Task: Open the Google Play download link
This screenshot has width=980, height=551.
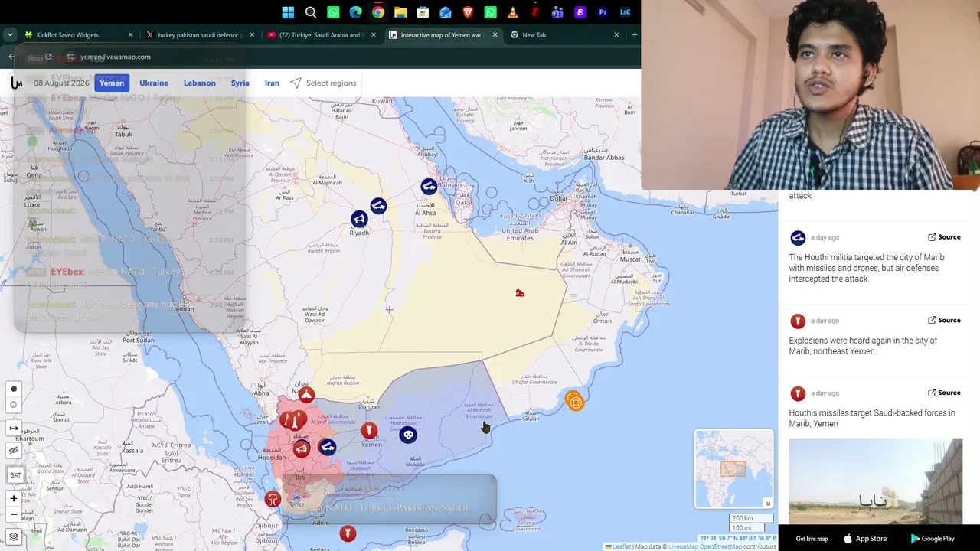Action: tap(932, 539)
